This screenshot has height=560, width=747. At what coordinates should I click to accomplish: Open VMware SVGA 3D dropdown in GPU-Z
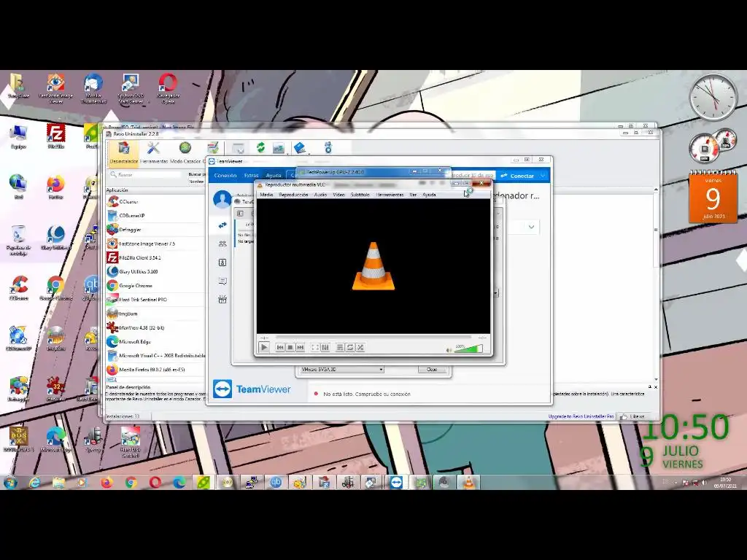[x=341, y=370]
